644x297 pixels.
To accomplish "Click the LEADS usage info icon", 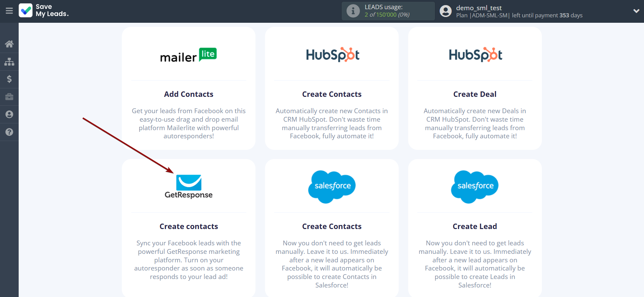I will pyautogui.click(x=353, y=11).
